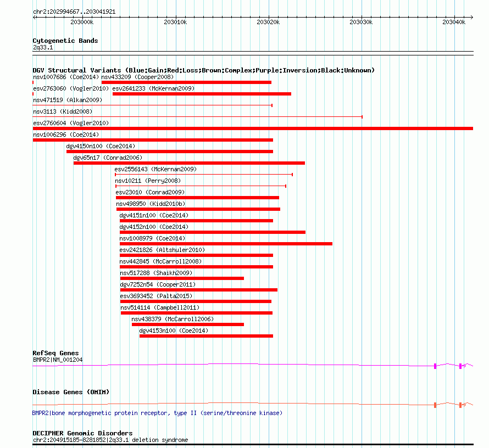This screenshot has width=489, height=448.
Task: Click the Cytogenetic Bands track title
Action: (x=65, y=41)
